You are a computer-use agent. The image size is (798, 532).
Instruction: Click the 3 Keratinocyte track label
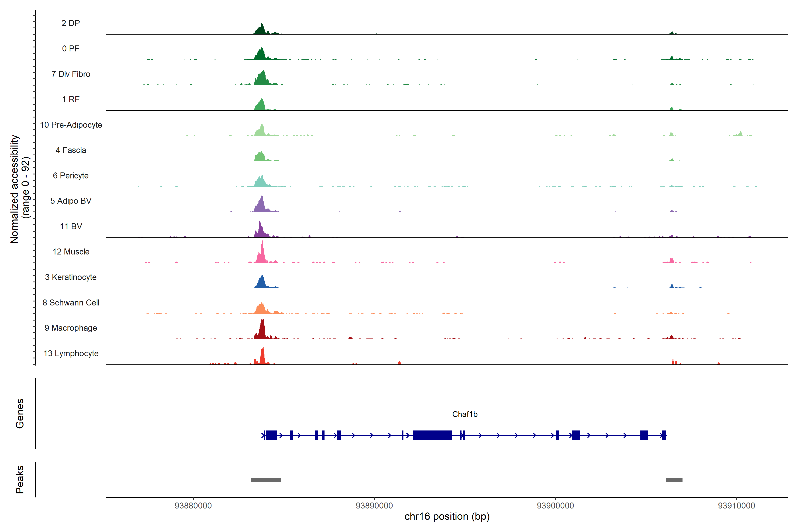coord(70,277)
